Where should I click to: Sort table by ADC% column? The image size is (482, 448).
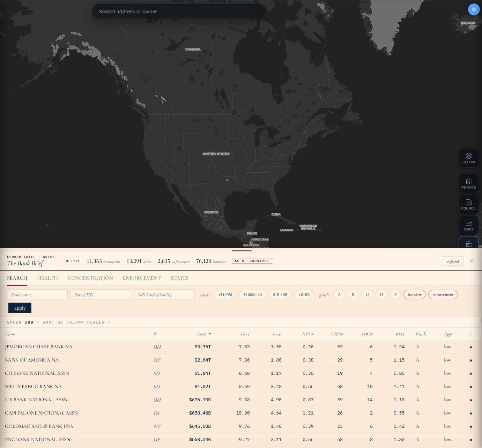366,334
